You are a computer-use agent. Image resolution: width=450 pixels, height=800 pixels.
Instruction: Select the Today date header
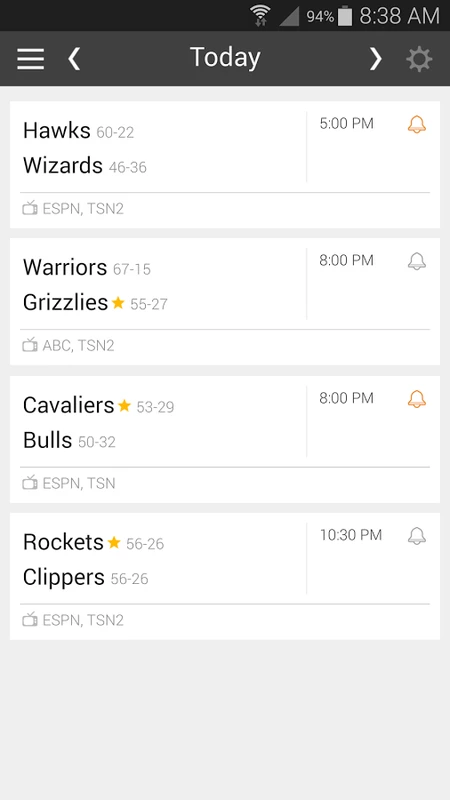point(225,57)
